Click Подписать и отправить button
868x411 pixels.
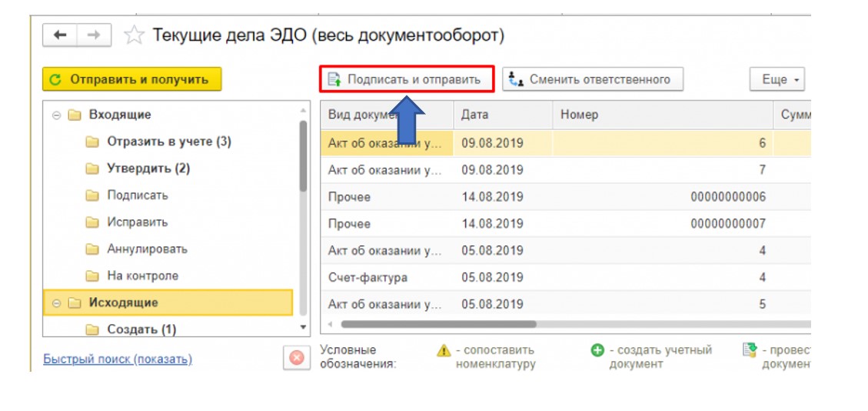[405, 79]
